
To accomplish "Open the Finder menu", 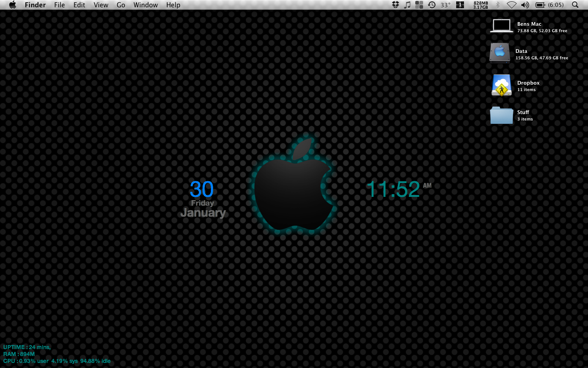I will point(35,5).
